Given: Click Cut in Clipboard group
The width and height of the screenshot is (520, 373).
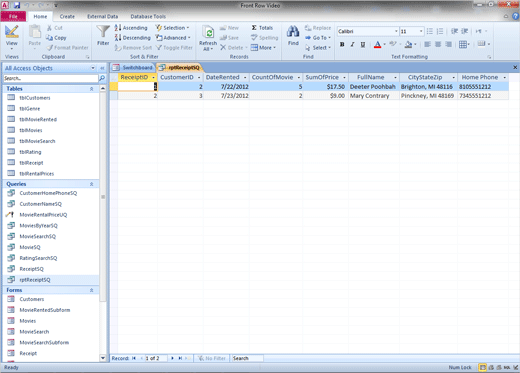Looking at the screenshot, I should [55, 28].
